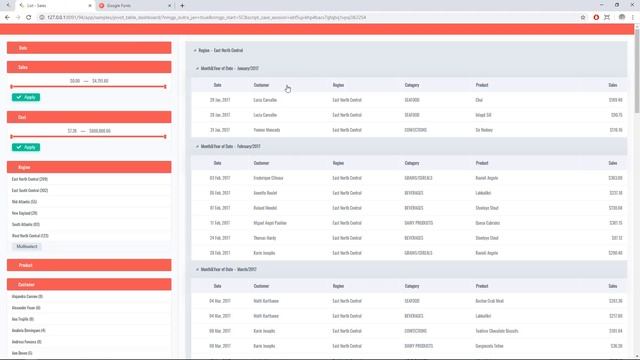The height and width of the screenshot is (360, 640).
Task: Expand the Date filter header
Action: coord(89,48)
